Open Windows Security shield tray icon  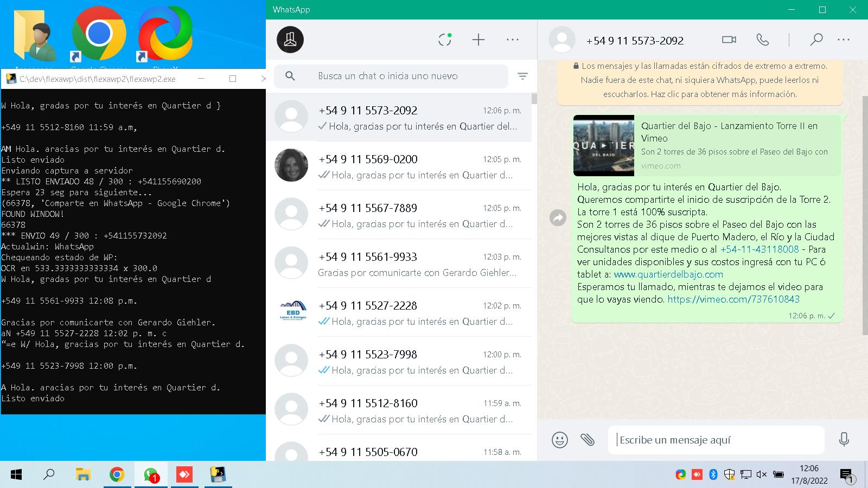click(x=730, y=474)
